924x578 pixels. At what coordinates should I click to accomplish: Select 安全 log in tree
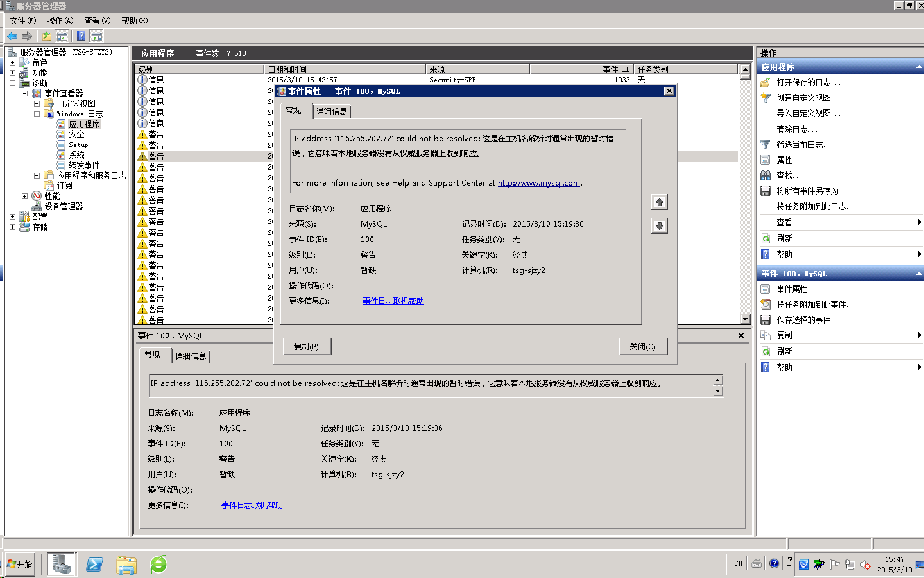pyautogui.click(x=76, y=134)
